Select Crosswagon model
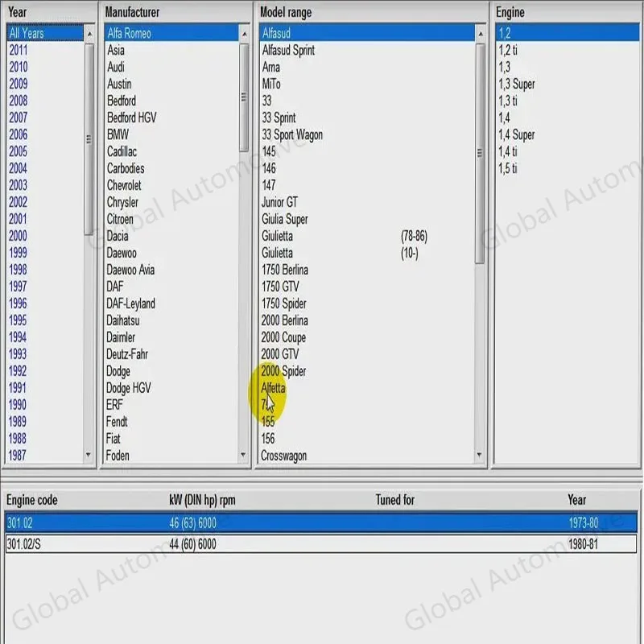644x644 pixels. click(x=284, y=455)
